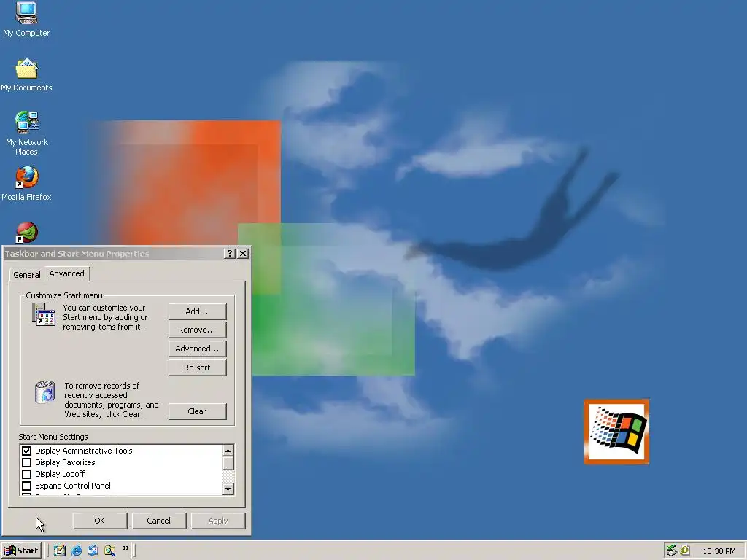Click the recycle bin icon beside Clear text
Screen dimensions: 747x560
[45, 392]
